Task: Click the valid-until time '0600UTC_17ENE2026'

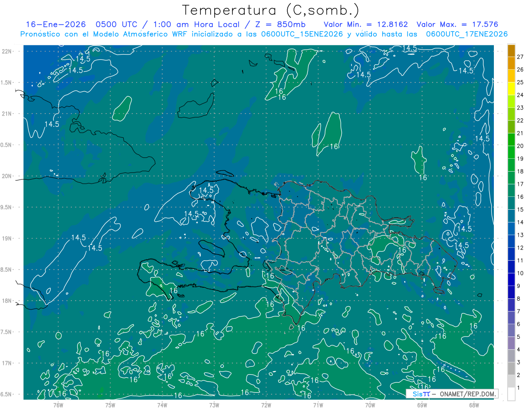Action: pyautogui.click(x=467, y=34)
